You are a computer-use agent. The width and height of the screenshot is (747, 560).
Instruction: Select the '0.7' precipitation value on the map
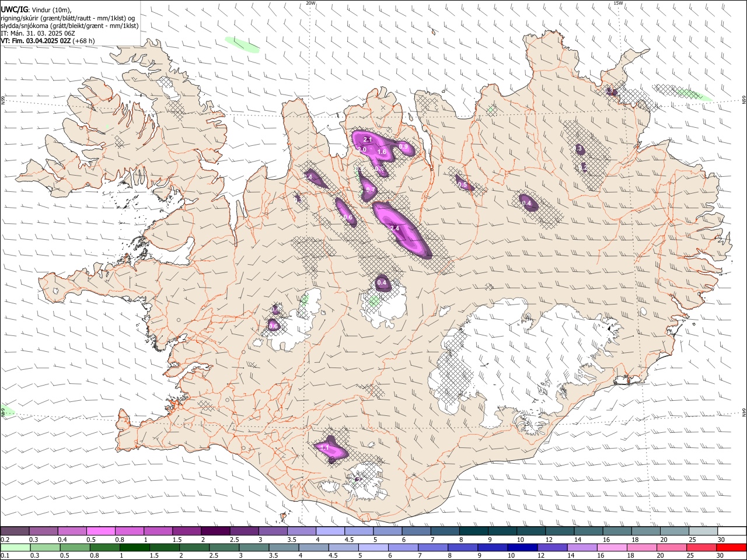point(370,190)
